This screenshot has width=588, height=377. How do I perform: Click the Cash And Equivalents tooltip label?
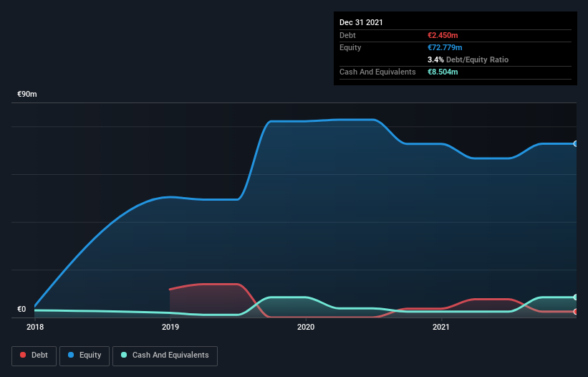[377, 72]
